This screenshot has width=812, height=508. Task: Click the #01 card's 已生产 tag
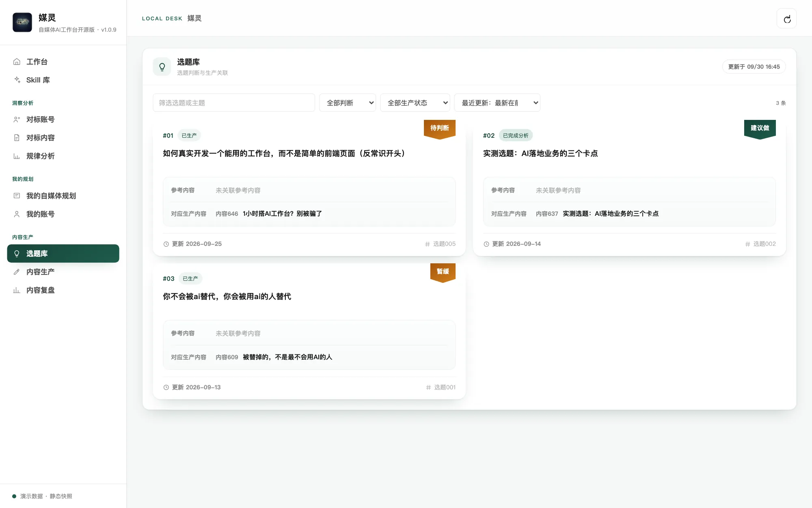(x=189, y=136)
